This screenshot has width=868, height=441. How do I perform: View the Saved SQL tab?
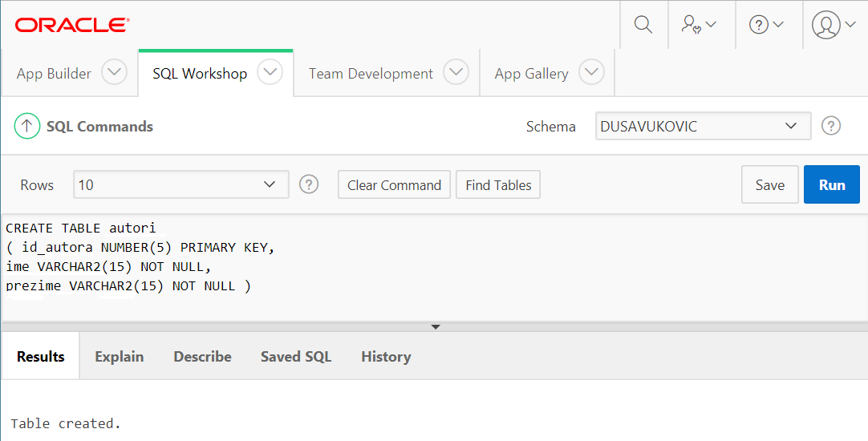296,356
